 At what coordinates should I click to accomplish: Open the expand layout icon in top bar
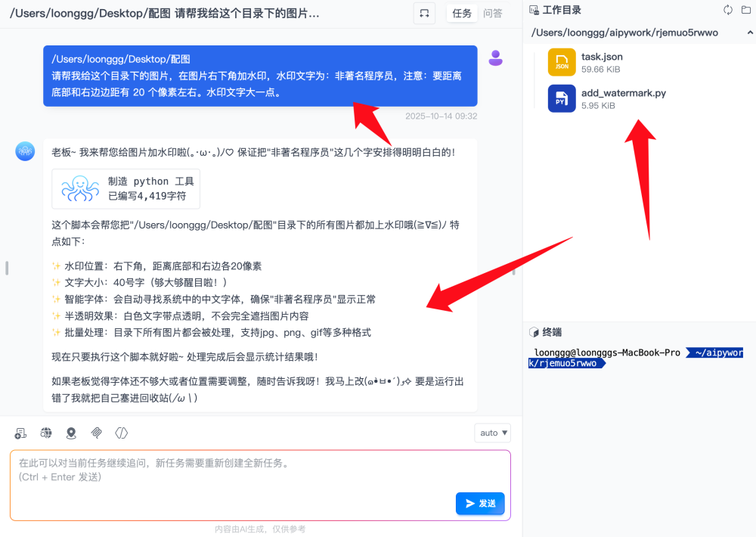pyautogui.click(x=424, y=13)
